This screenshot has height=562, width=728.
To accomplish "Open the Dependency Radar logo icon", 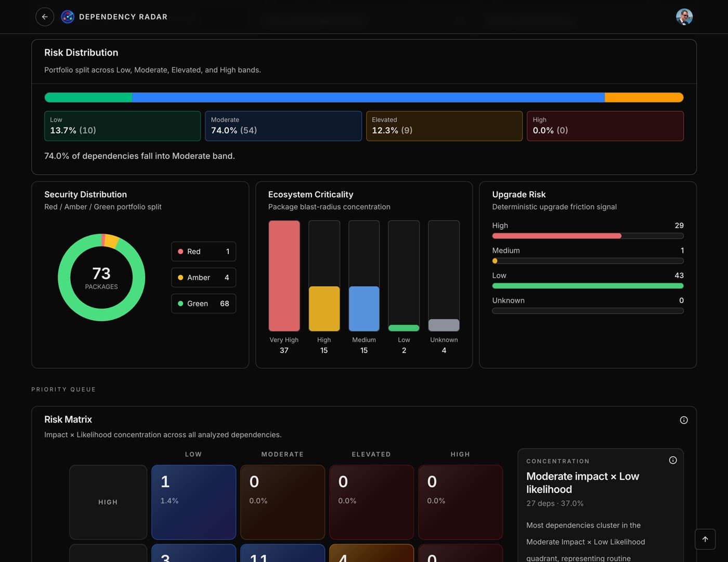I will 67,17.
